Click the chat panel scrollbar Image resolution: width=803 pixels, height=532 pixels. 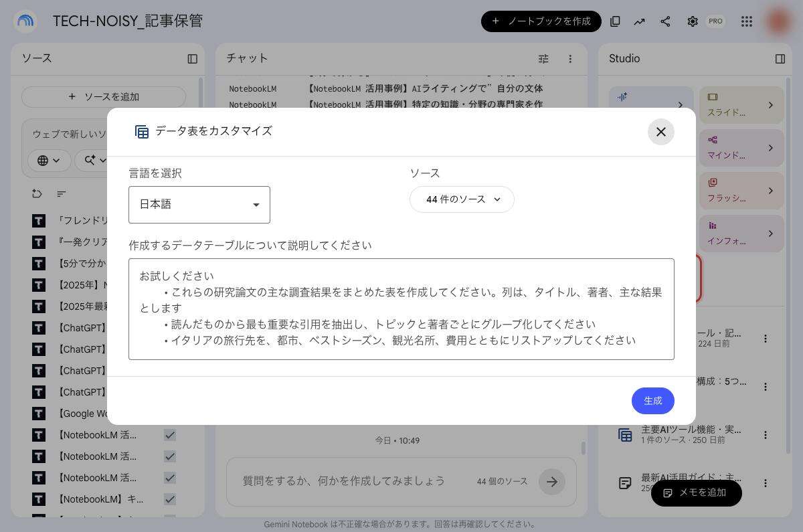click(x=584, y=448)
